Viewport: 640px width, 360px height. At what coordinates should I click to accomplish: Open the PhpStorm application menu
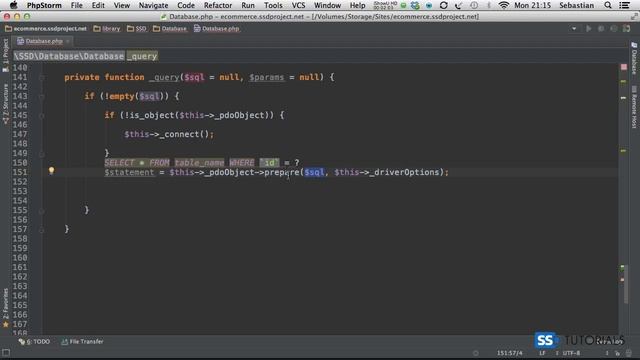(44, 5)
